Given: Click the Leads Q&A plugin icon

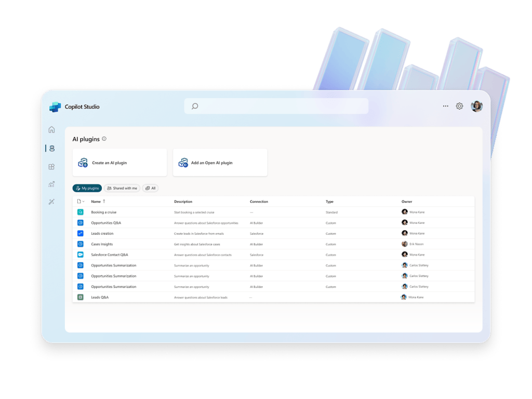Looking at the screenshot, I should click(81, 297).
